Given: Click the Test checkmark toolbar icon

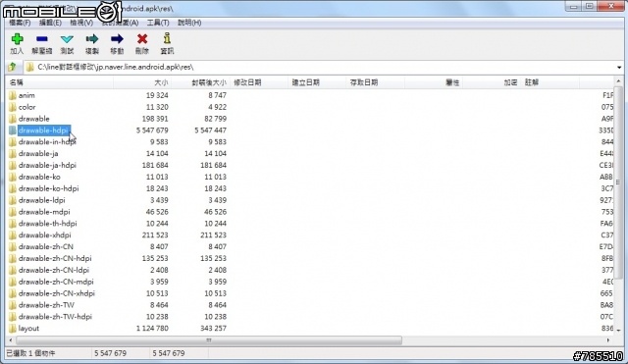Looking at the screenshot, I should coord(67,39).
